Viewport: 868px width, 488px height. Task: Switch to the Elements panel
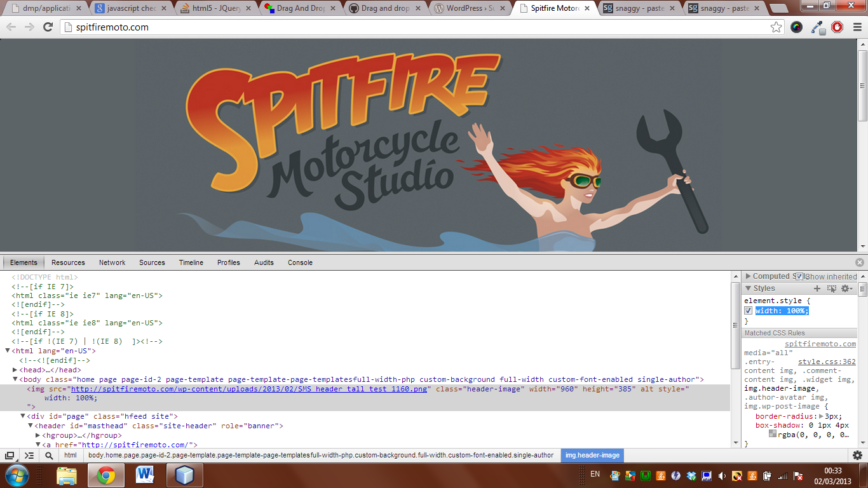[24, 262]
